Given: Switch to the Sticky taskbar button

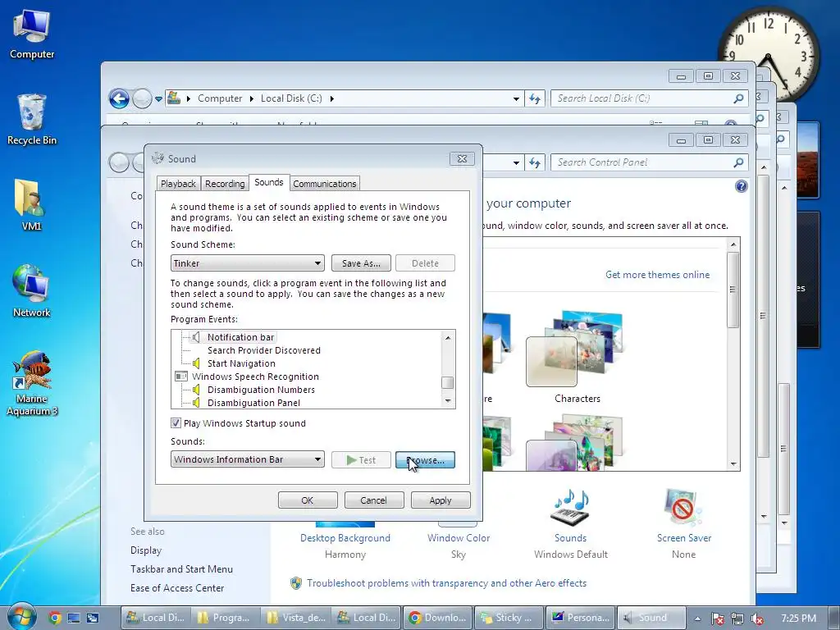Looking at the screenshot, I should point(508,618).
